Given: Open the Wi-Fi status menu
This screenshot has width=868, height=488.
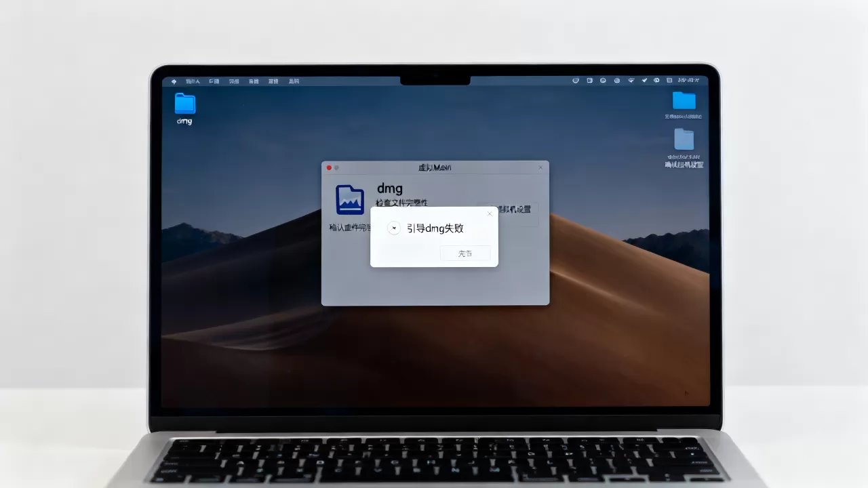Looking at the screenshot, I should [631, 81].
